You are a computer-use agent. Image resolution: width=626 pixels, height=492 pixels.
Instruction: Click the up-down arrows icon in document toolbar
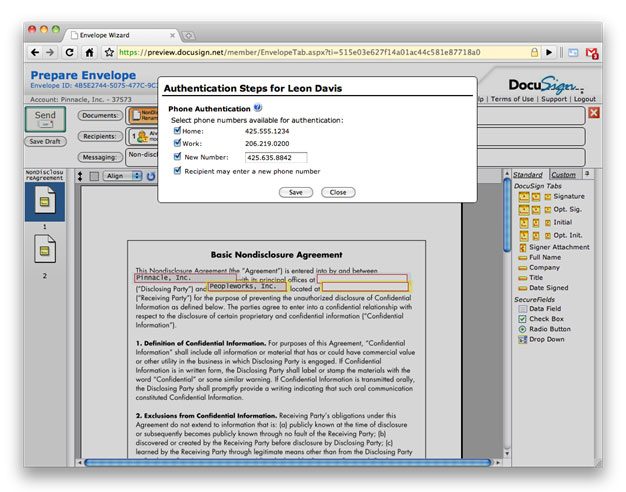click(x=80, y=176)
